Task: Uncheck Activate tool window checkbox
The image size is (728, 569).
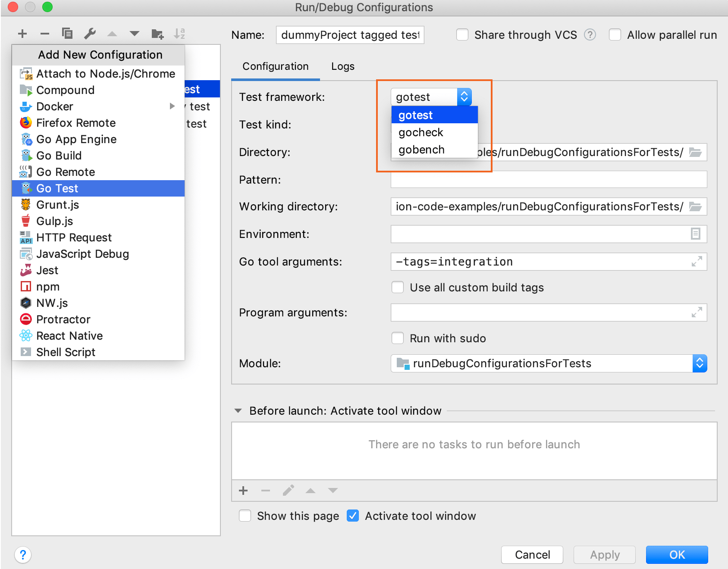Action: pyautogui.click(x=353, y=516)
